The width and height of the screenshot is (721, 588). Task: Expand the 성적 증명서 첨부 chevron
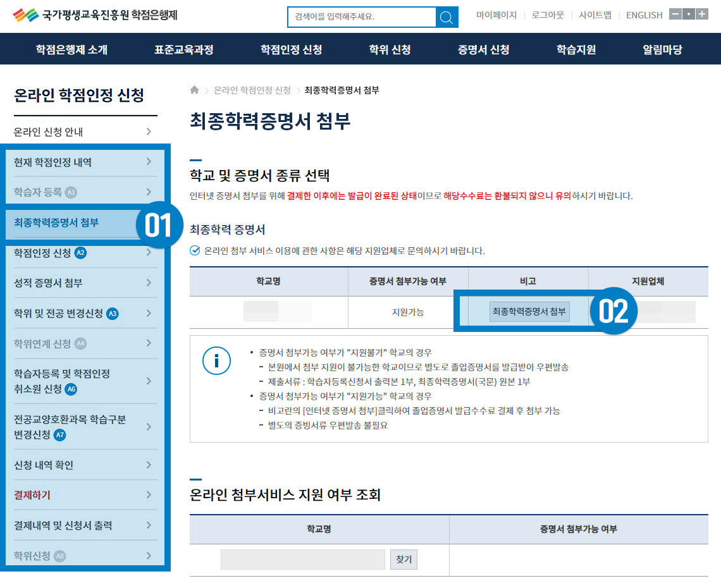click(x=149, y=283)
